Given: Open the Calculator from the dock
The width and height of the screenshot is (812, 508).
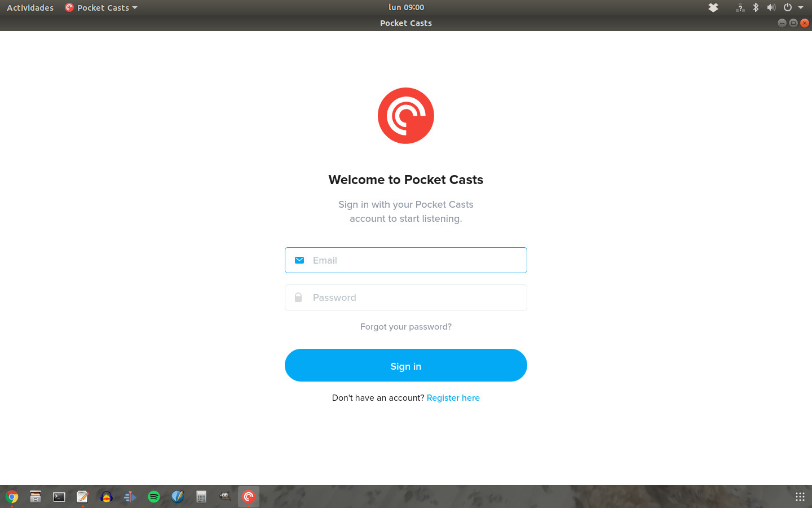Looking at the screenshot, I should tap(201, 497).
